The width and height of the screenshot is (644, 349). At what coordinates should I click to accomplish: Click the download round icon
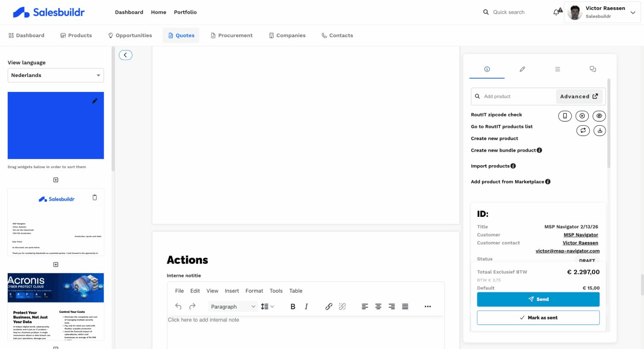click(x=600, y=130)
